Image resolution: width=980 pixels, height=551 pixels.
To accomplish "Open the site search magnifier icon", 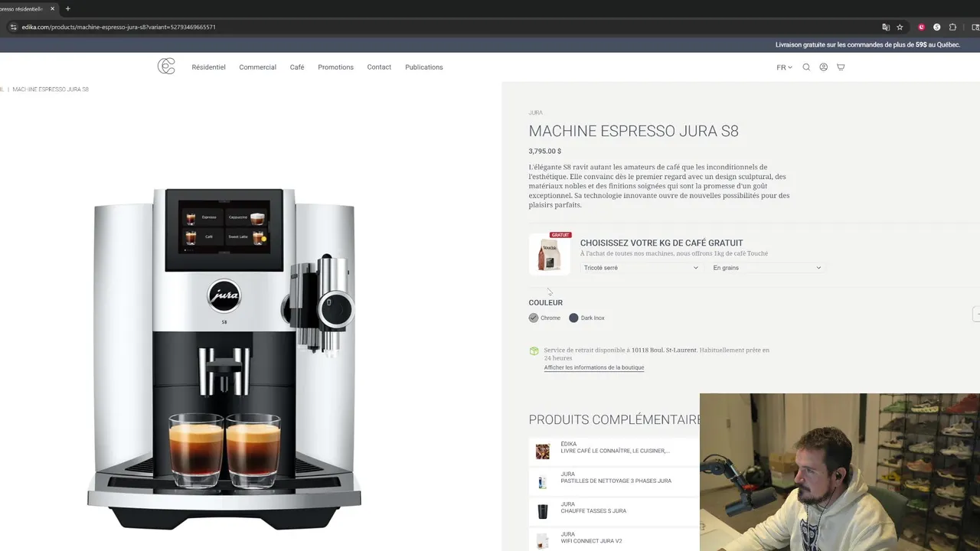I will 806,67.
